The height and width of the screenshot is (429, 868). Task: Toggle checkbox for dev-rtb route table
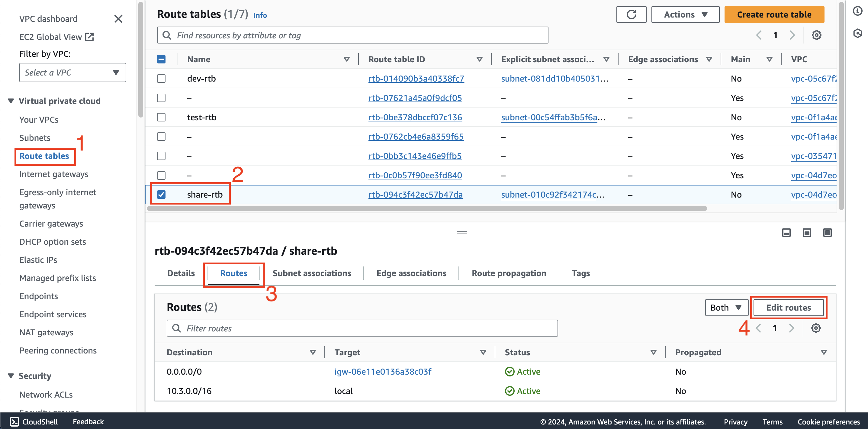tap(162, 79)
